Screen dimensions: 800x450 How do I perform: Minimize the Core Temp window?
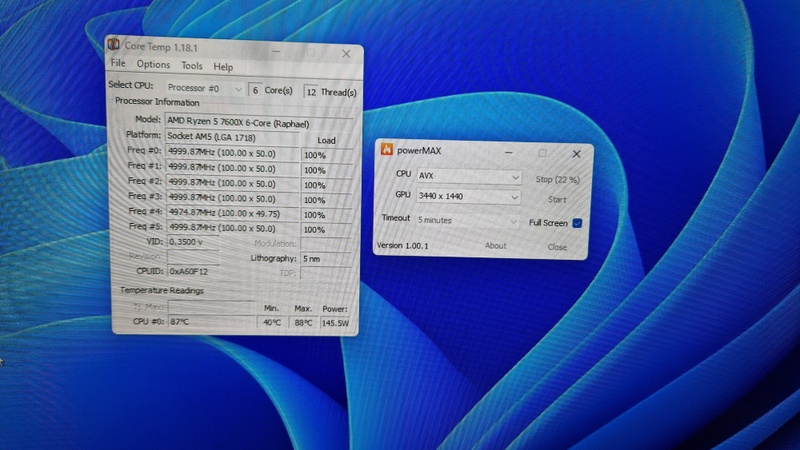276,51
